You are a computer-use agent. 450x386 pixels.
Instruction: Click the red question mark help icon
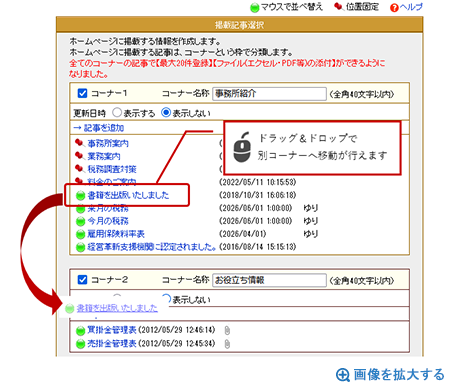click(x=394, y=8)
